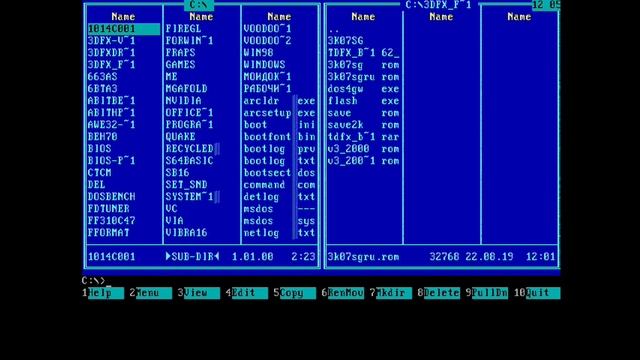This screenshot has height=360, width=640.
Task: Click the 8 Delete function key
Action: click(439, 293)
